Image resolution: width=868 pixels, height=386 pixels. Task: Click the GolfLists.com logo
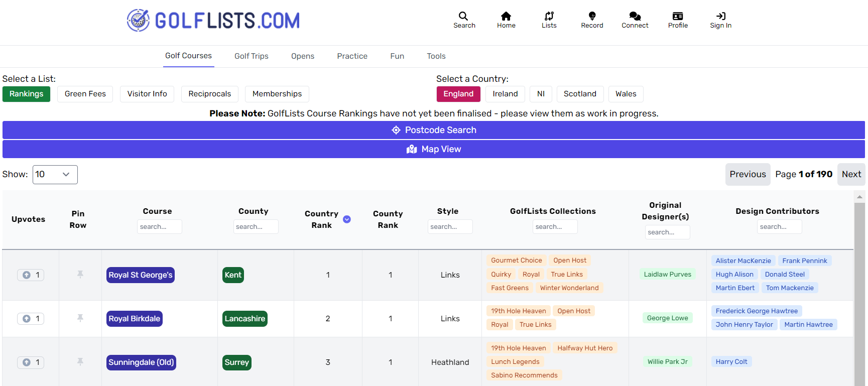213,21
